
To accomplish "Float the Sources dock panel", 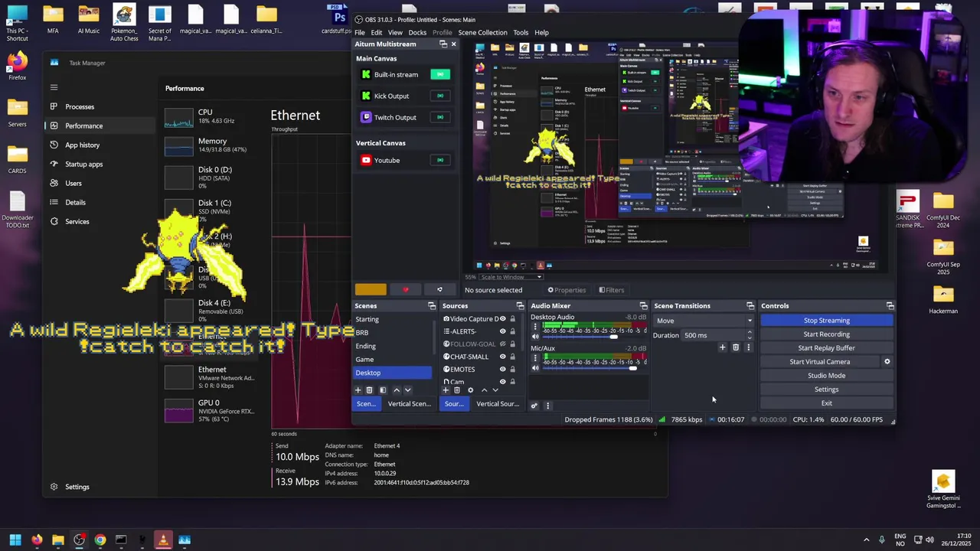I will coord(521,306).
